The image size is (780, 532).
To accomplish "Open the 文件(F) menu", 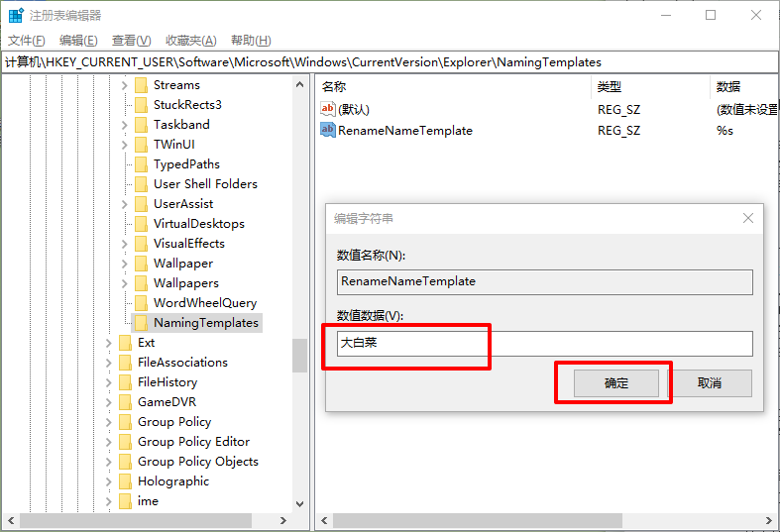I will [27, 41].
